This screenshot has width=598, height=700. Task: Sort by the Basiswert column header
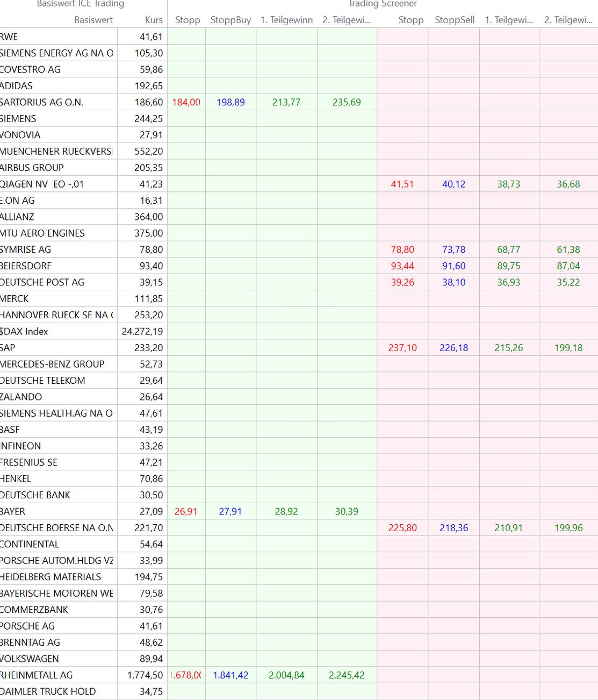tap(93, 20)
